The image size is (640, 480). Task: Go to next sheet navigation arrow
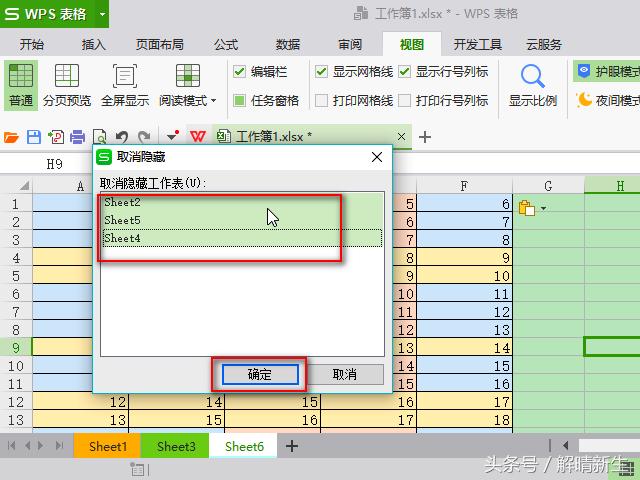[x=41, y=445]
